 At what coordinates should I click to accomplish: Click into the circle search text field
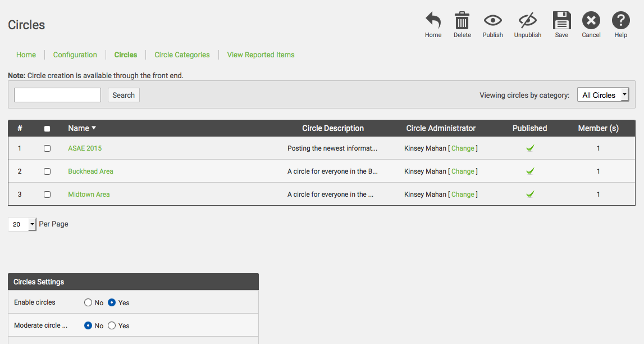57,95
